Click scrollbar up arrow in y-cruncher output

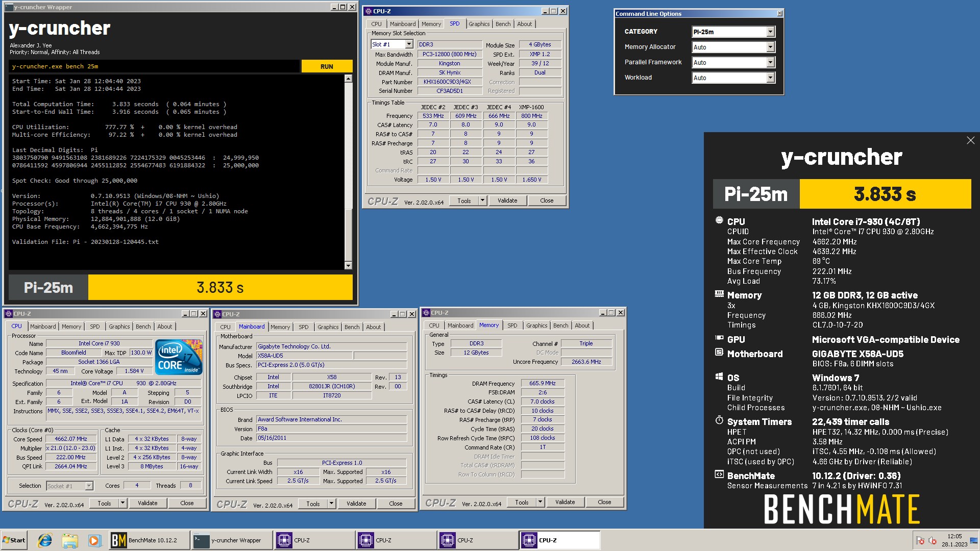click(348, 79)
